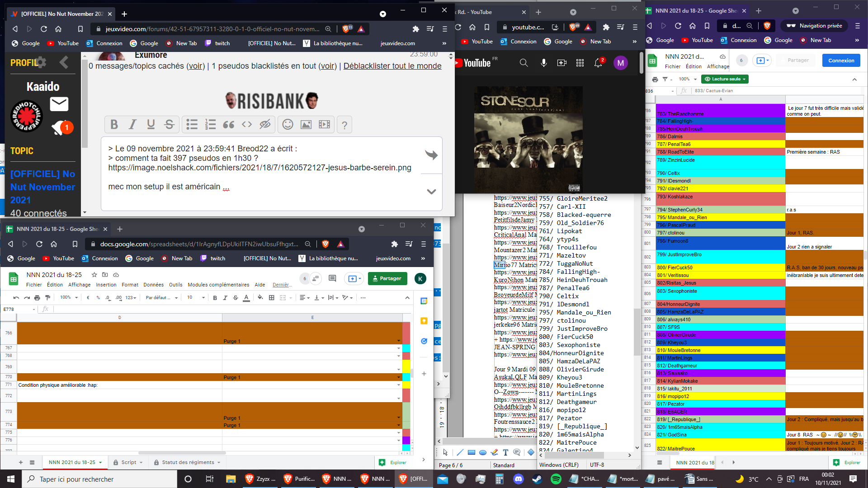This screenshot has width=868, height=488.
Task: Open the Lecture seule mode dropdown
Action: coord(725,79)
